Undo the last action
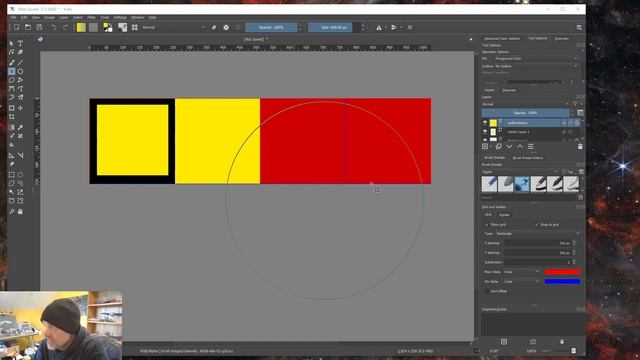Image resolution: width=640 pixels, height=360 pixels. tap(53, 27)
